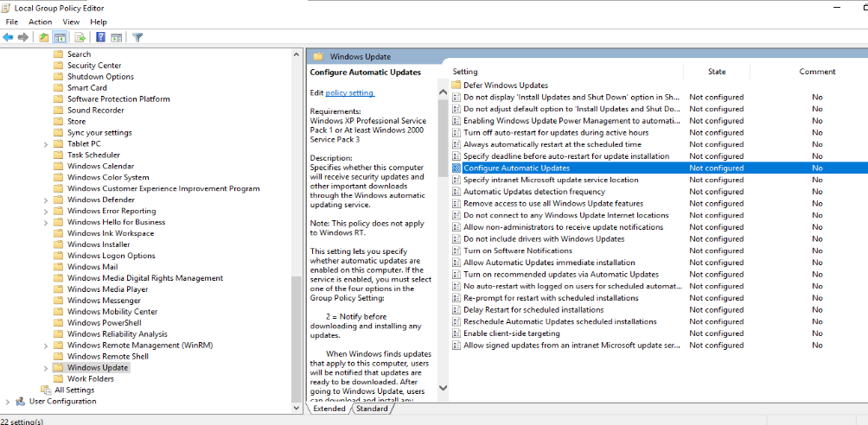This screenshot has height=425, width=868.
Task: Expand Windows Remote Management (WinRM) node
Action: pyautogui.click(x=46, y=346)
